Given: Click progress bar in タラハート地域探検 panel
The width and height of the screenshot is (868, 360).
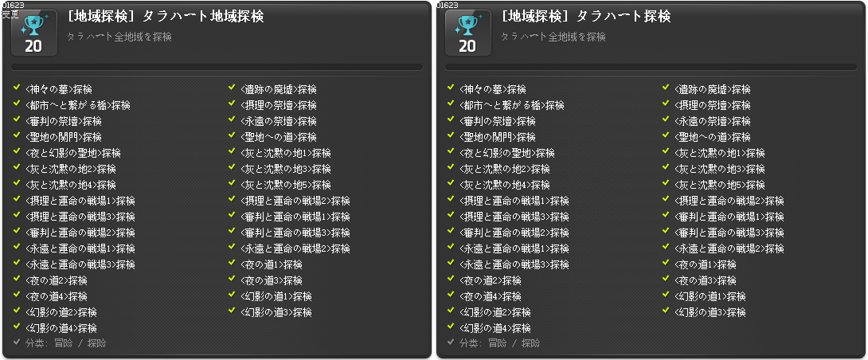Looking at the screenshot, I should 217,67.
